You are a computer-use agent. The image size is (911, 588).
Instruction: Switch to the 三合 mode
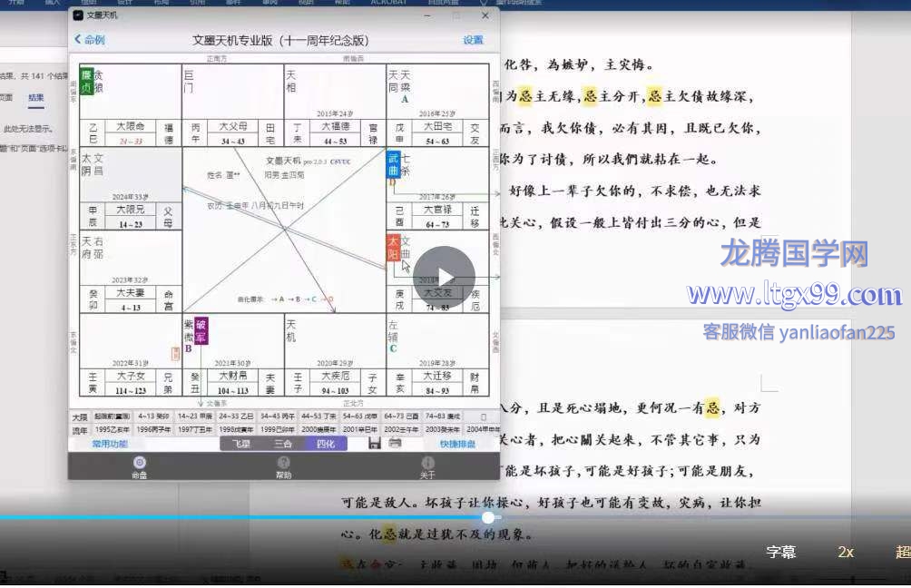(x=283, y=444)
